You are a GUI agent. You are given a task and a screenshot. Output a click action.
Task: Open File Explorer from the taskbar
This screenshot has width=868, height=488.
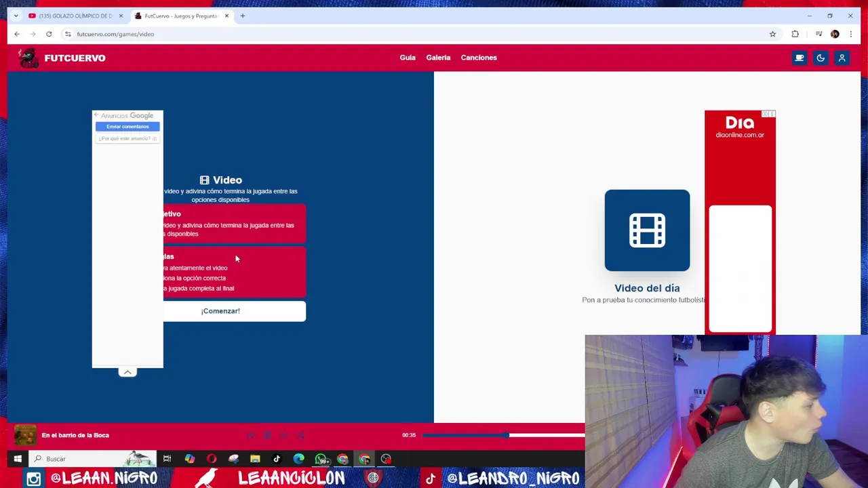[255, 459]
